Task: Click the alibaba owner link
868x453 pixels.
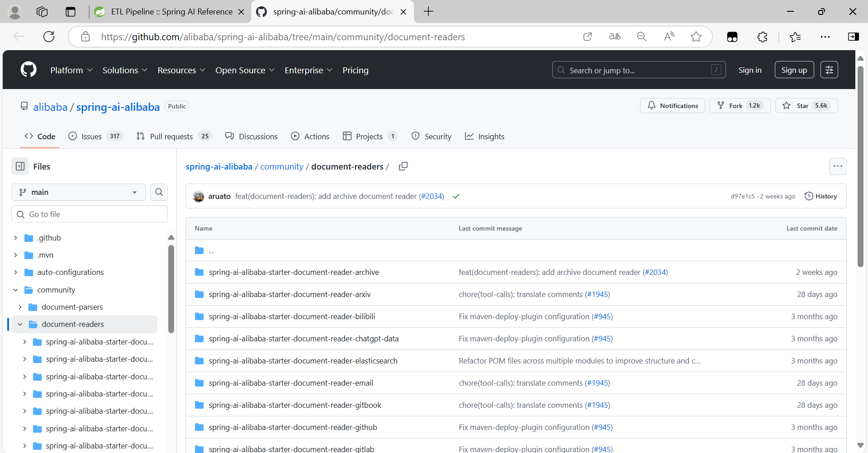Action: coord(50,107)
